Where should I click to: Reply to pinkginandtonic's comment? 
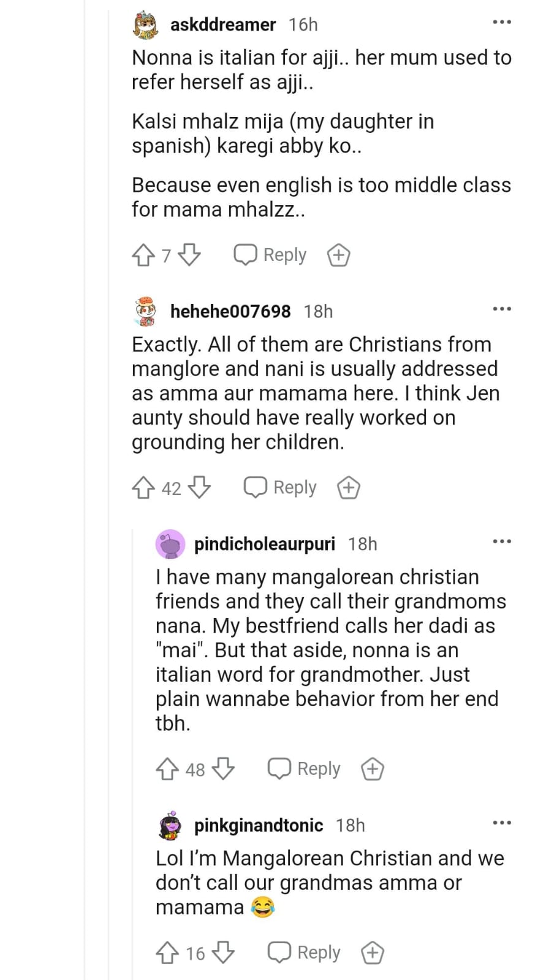coord(304,952)
